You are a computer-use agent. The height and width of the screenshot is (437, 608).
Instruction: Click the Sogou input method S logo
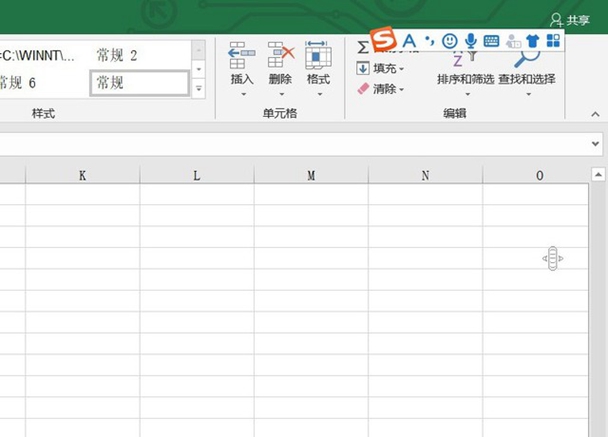coord(383,40)
